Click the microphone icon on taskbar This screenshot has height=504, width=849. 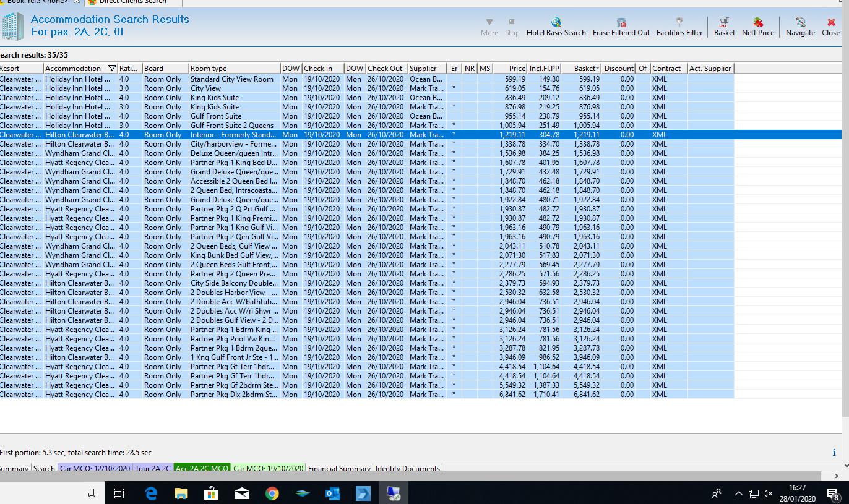tap(92, 493)
